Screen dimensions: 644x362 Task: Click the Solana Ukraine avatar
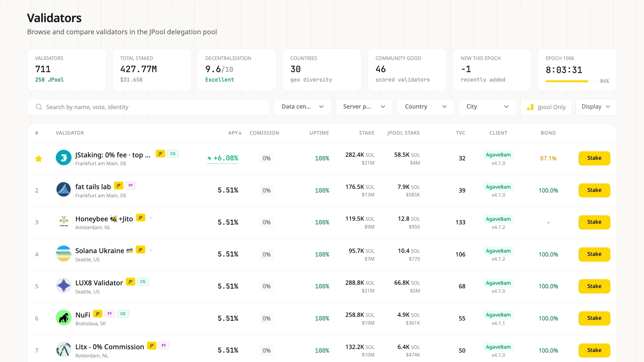coord(64,253)
